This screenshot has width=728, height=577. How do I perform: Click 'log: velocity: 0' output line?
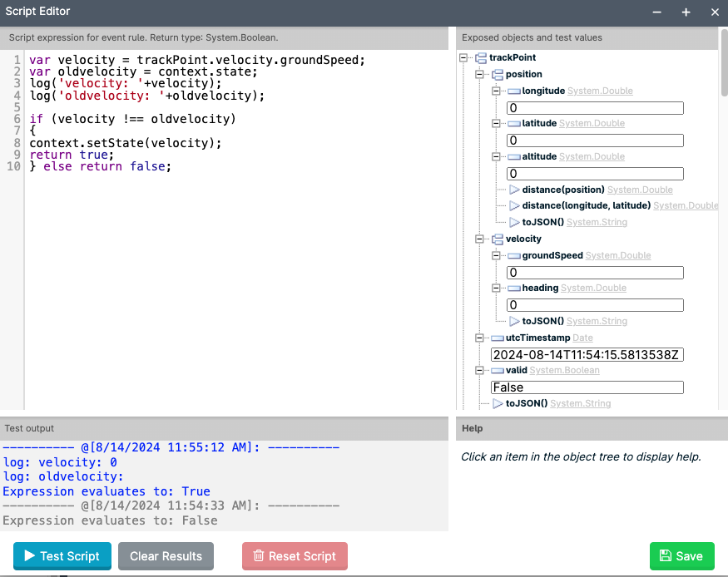[60, 463]
